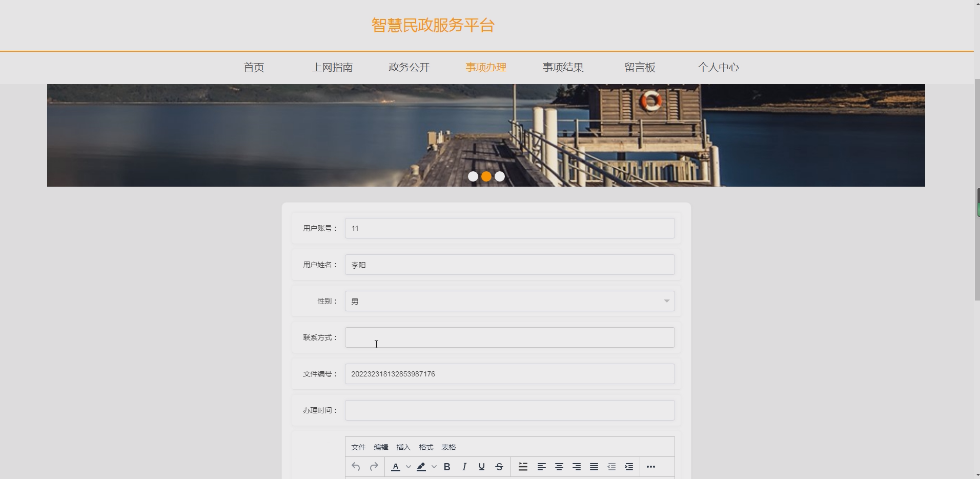The image size is (980, 479).
Task: Click the lake pier banner image
Action: pos(486,135)
